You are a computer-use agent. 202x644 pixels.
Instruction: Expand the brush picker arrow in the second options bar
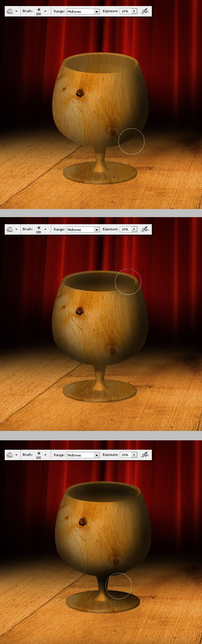pos(45,230)
